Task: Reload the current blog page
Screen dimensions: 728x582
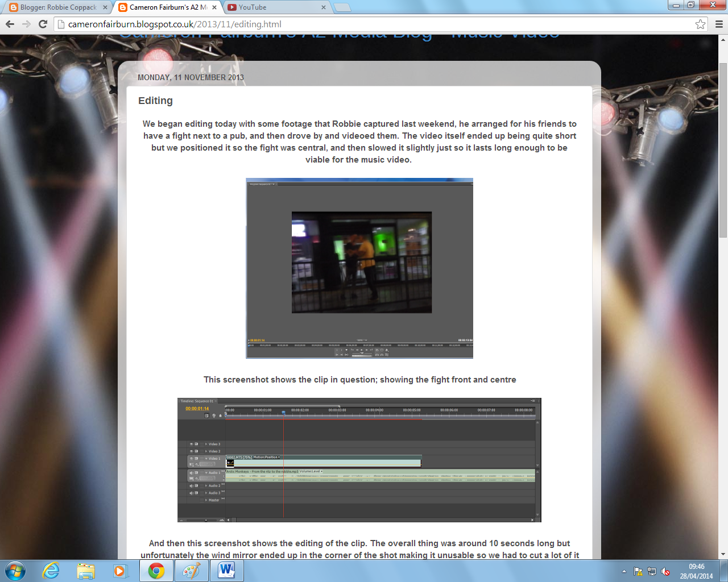Action: coord(43,24)
